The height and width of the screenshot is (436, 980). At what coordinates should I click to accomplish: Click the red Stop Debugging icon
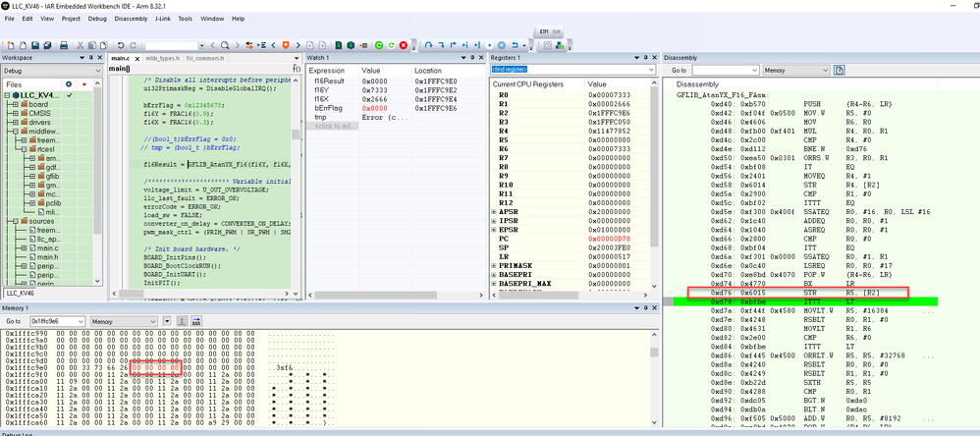coord(404,45)
